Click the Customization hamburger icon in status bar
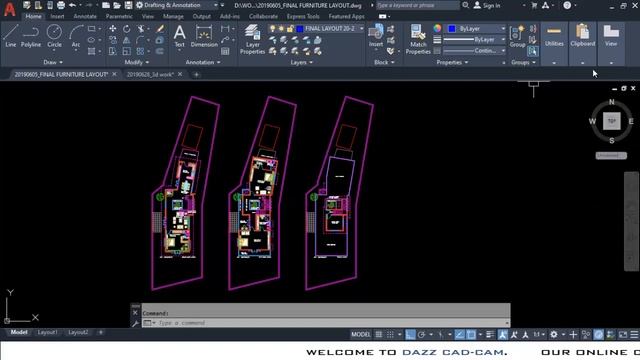This screenshot has width=640, height=360. coord(634,335)
